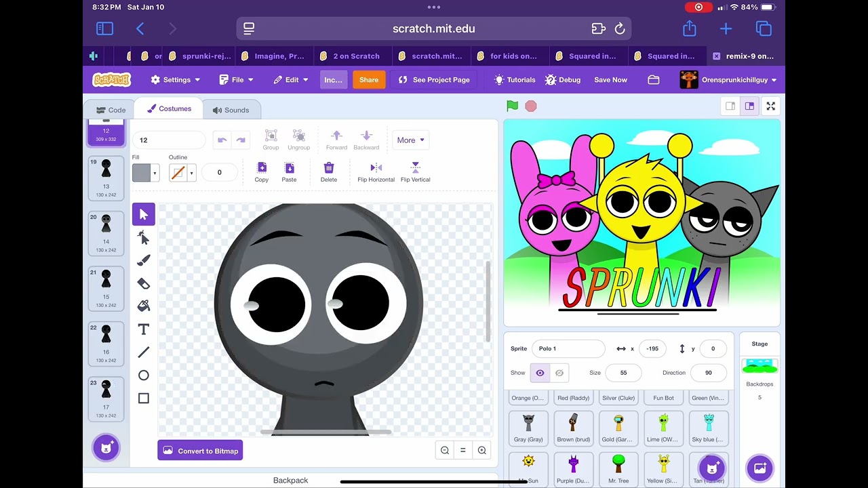Open the Backpack bar
Viewport: 868px width, 488px height.
(290, 480)
